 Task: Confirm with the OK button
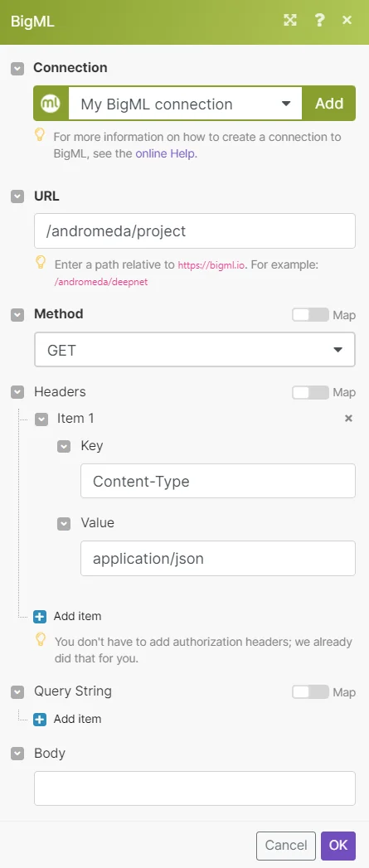point(338,846)
